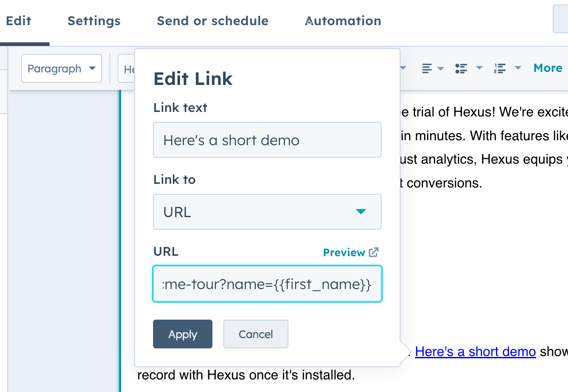
Task: Open the Paragraph style dropdown
Action: coord(61,68)
